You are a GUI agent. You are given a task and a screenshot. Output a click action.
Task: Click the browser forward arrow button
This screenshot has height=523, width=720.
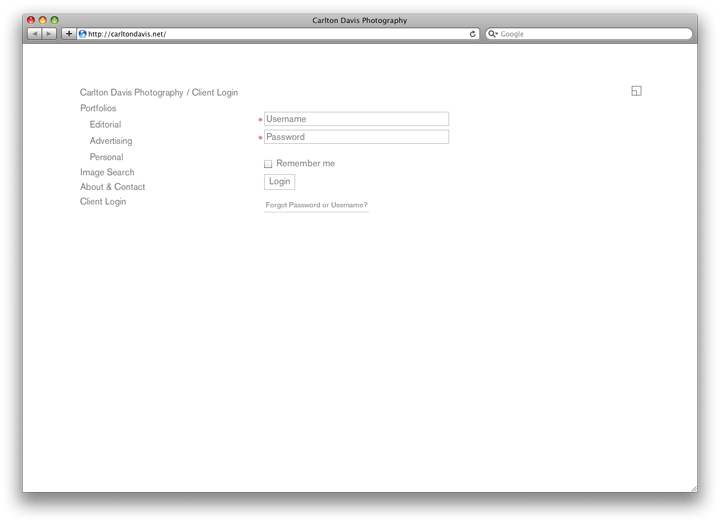click(x=49, y=34)
